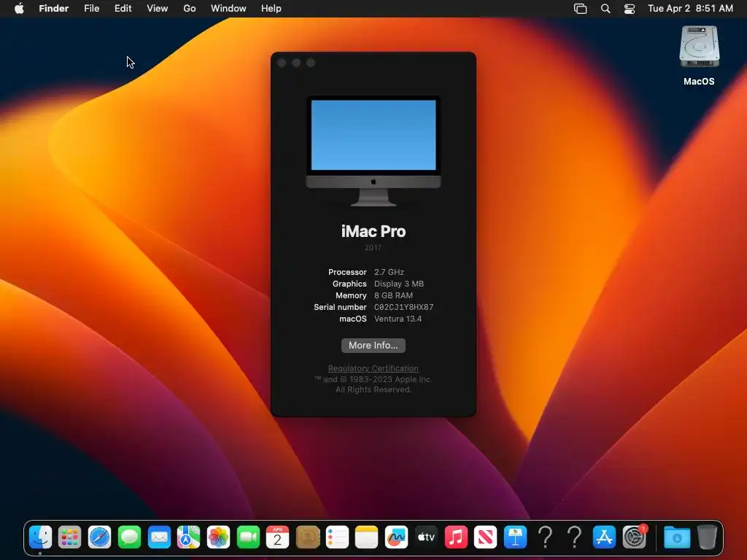Viewport: 747px width, 560px height.
Task: Click the memory value 8 GB RAM
Action: (393, 295)
